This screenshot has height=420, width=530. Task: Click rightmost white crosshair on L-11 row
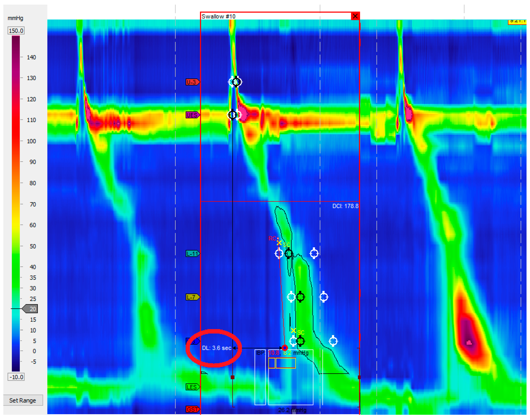click(314, 253)
